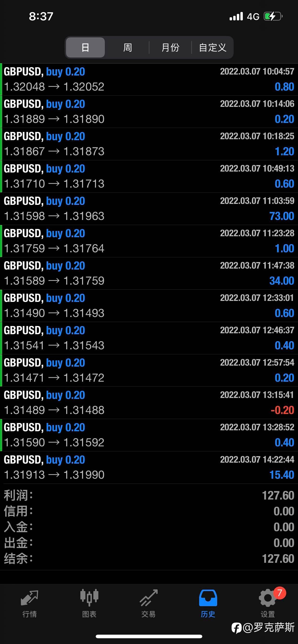The height and width of the screenshot is (644, 298).
Task: Open the GBPUSD trade closed at 10:04:57
Action: tap(149, 79)
